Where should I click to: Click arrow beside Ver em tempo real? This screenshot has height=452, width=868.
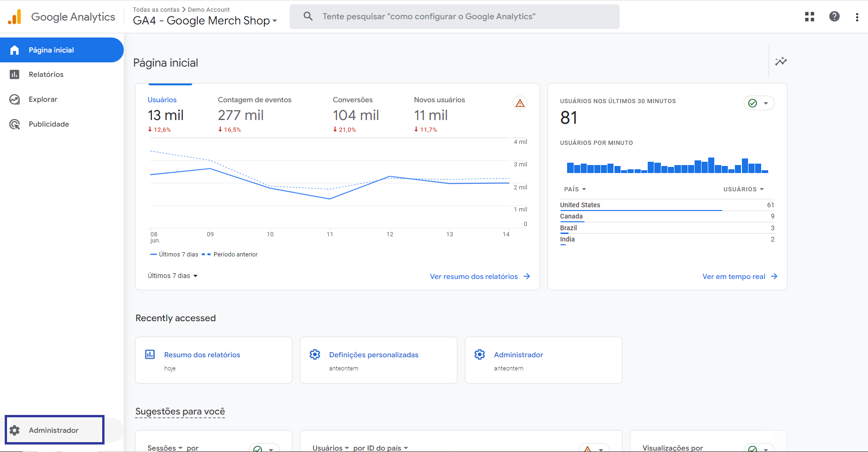tap(774, 276)
